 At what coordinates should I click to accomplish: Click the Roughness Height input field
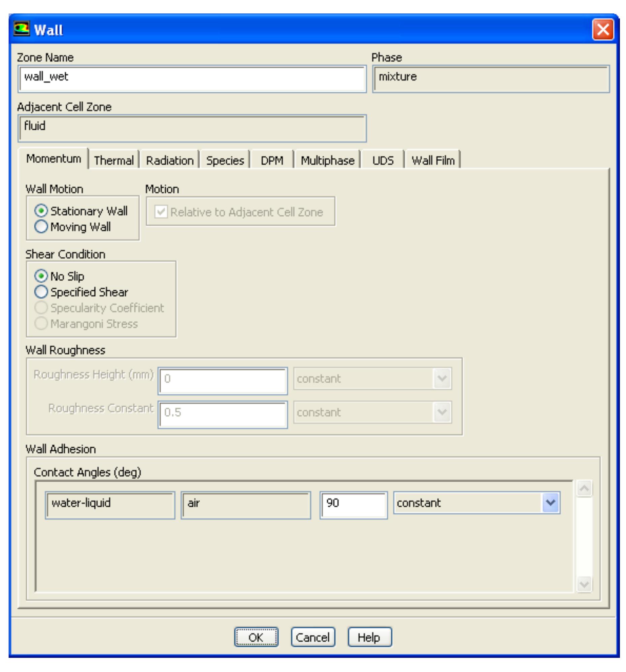pyautogui.click(x=222, y=381)
